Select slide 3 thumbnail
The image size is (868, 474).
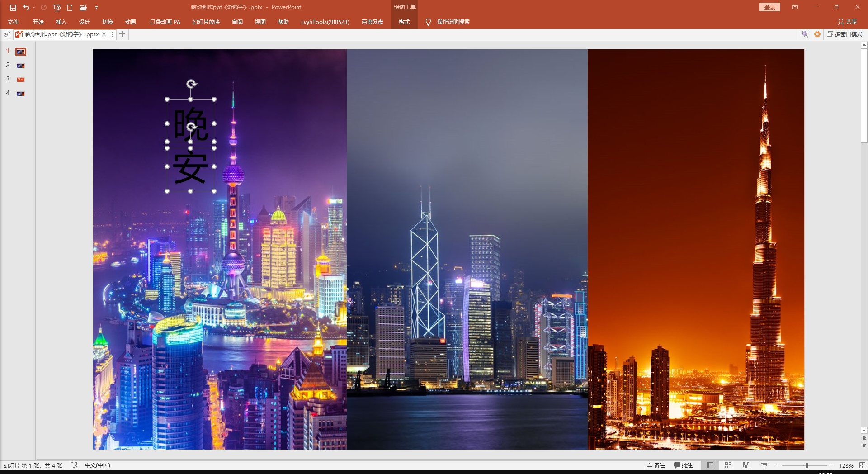tap(21, 80)
